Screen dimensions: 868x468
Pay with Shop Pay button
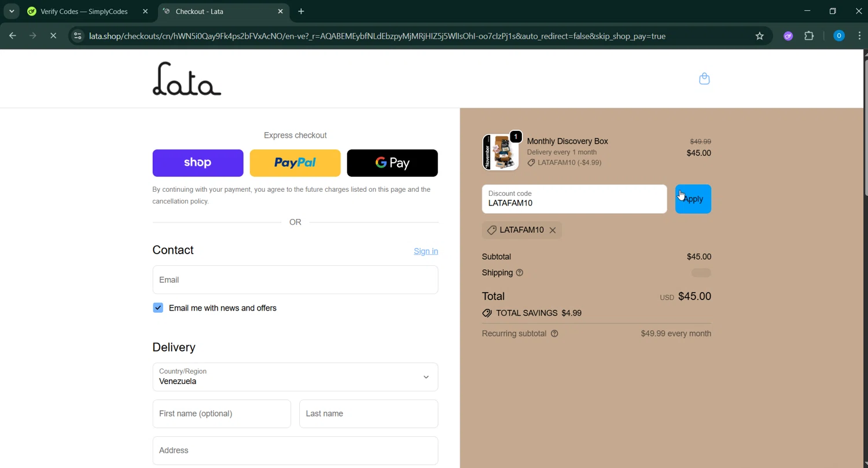pyautogui.click(x=198, y=163)
